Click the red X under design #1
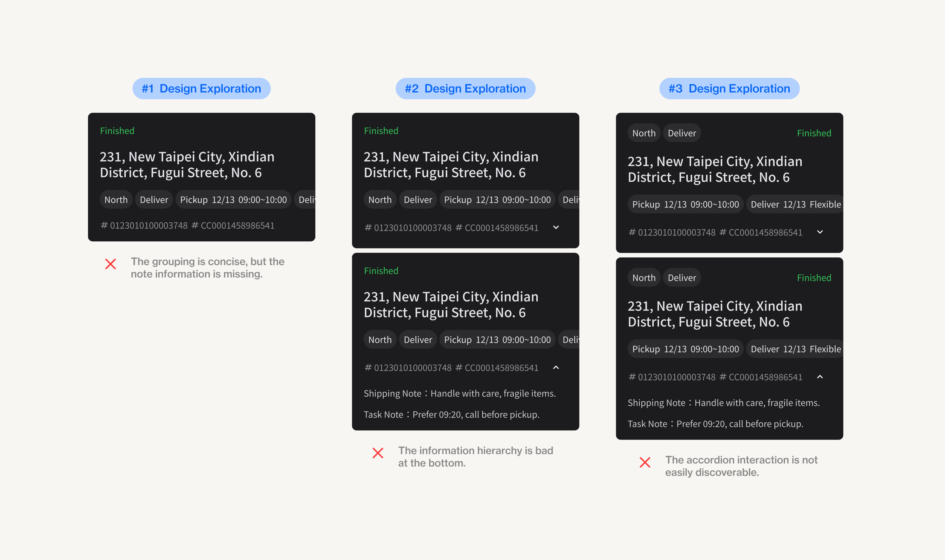This screenshot has width=945, height=560. click(x=111, y=264)
